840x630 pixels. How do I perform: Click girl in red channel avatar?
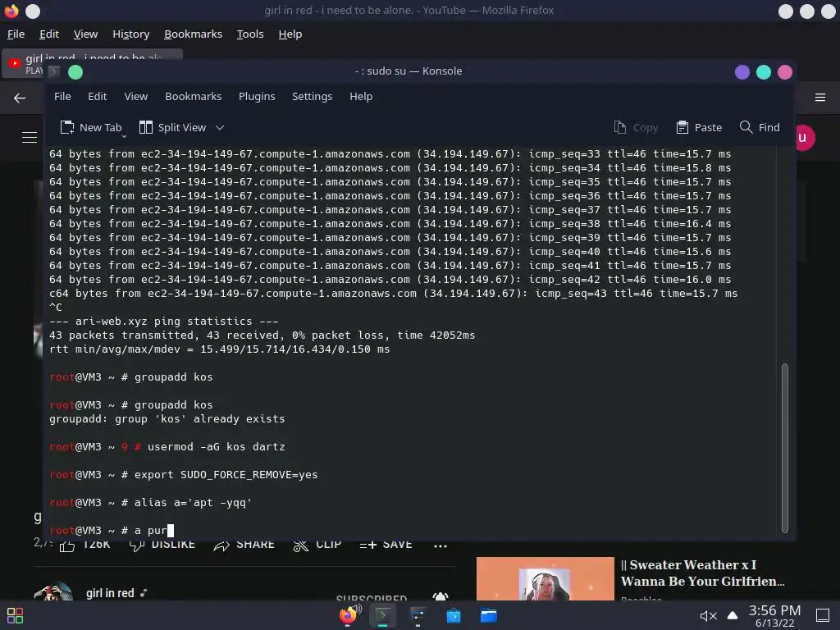pos(53,591)
